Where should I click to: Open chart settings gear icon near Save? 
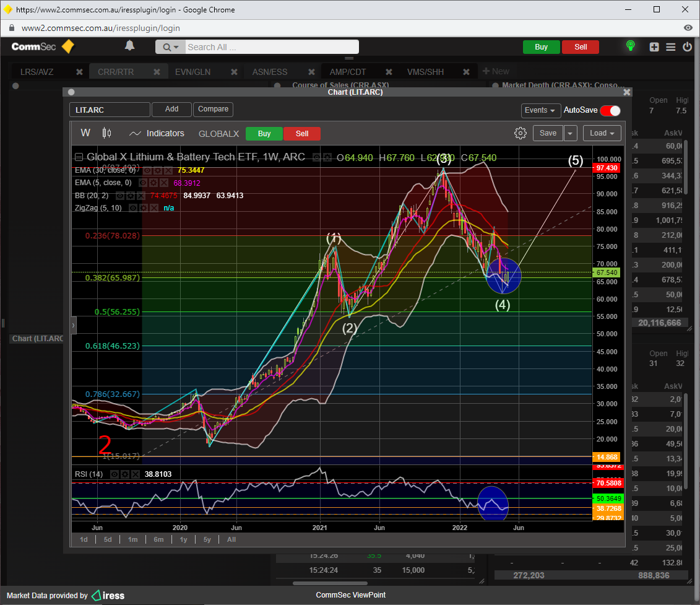[520, 133]
